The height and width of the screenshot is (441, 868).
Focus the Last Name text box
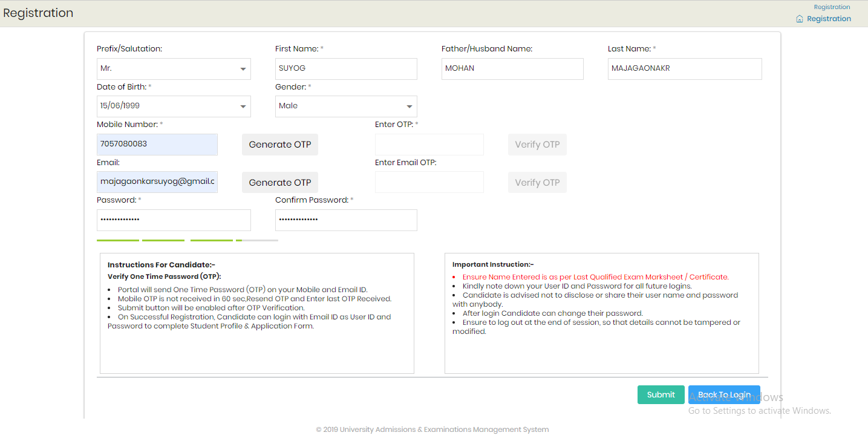click(x=685, y=69)
